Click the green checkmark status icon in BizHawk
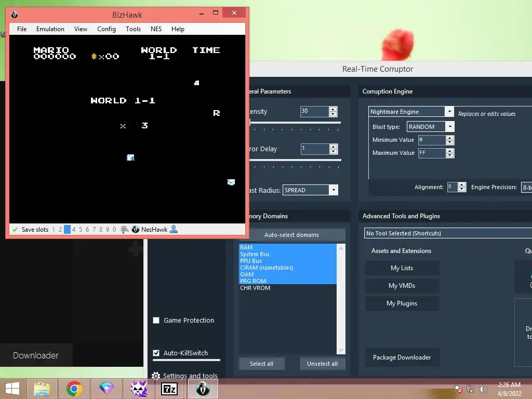This screenshot has height=399, width=532. point(15,230)
